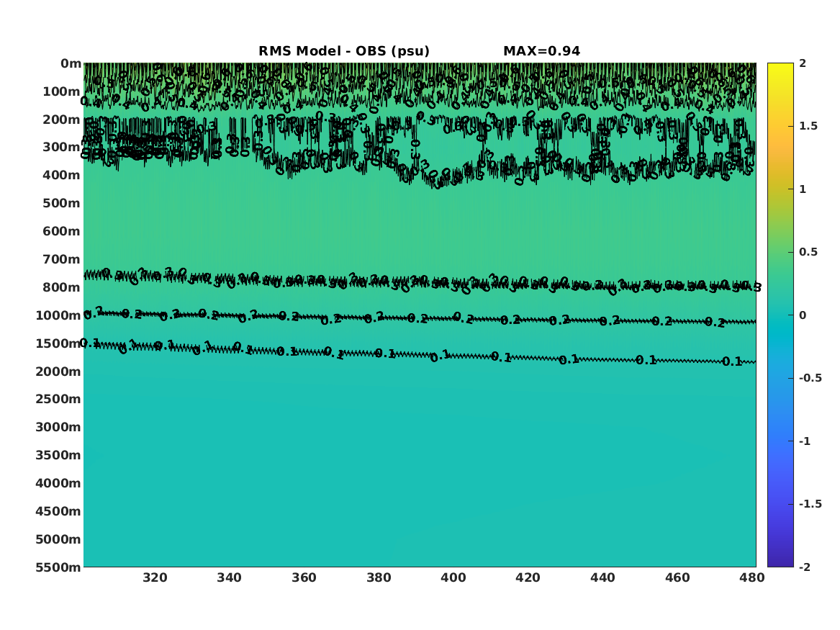This screenshot has height=630, width=840.
Task: Click the '300m' depth axis label
Action: (62, 148)
